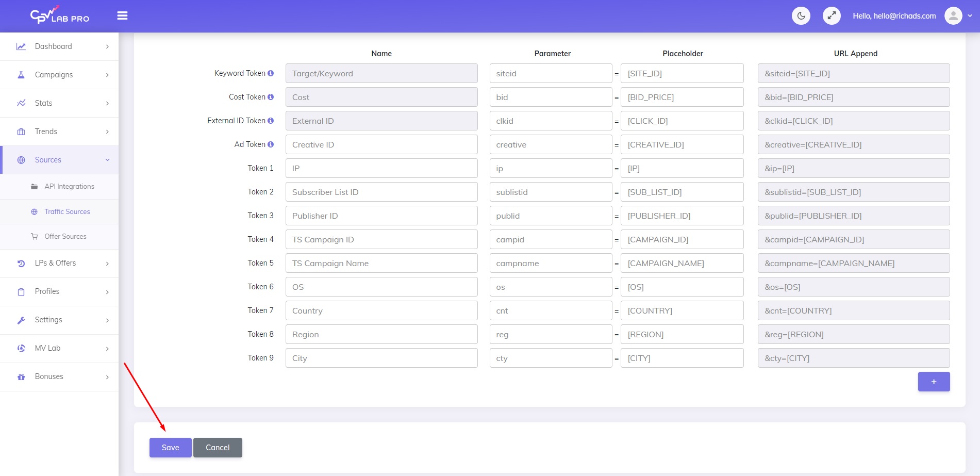Save the traffic source settings
The image size is (980, 476).
tap(170, 448)
